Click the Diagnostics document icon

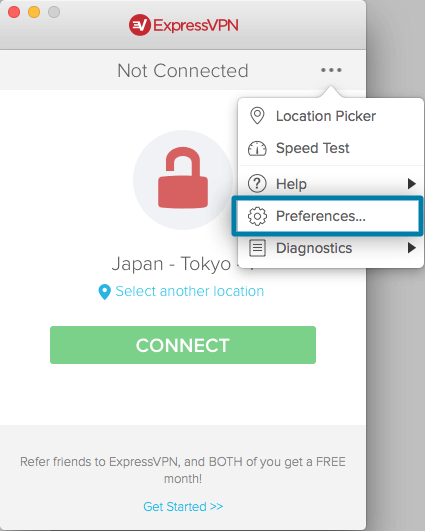[x=257, y=248]
